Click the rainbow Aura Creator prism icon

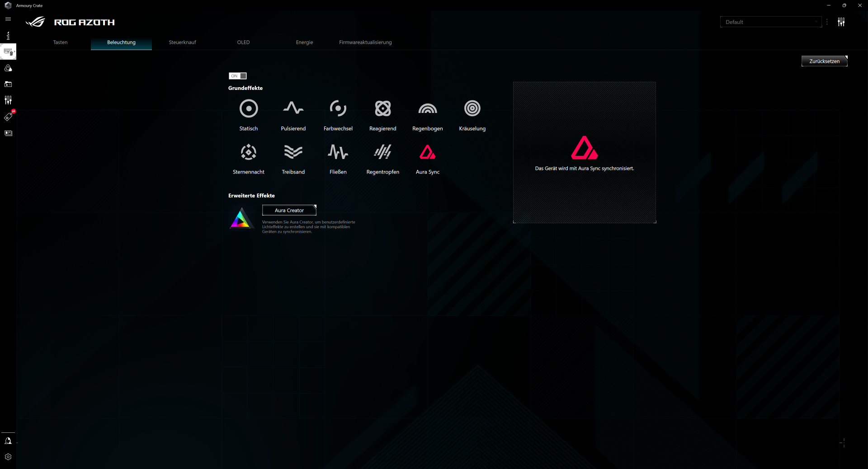pos(241,218)
